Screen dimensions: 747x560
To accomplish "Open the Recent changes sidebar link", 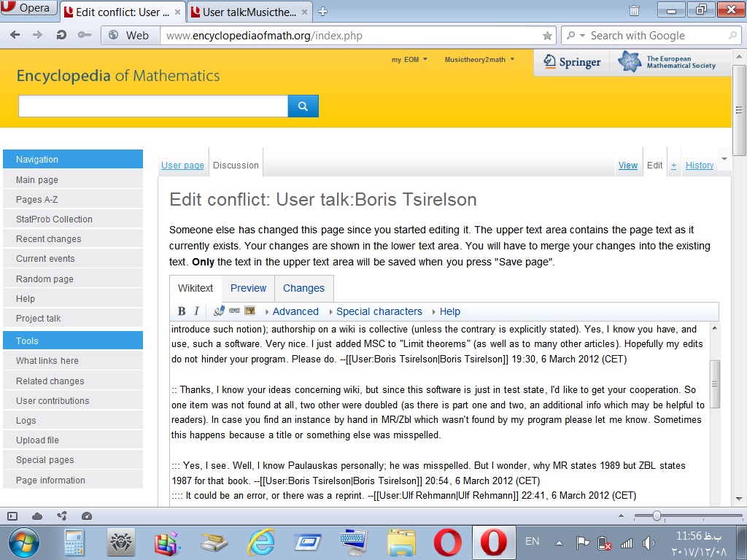I will (49, 239).
